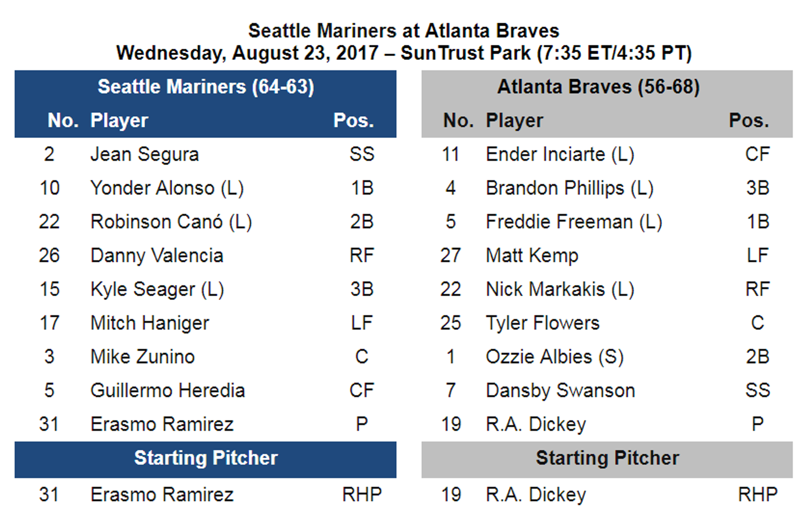Click Kyle Seager (L) entry
The width and height of the screenshot is (811, 532).
coord(157,289)
